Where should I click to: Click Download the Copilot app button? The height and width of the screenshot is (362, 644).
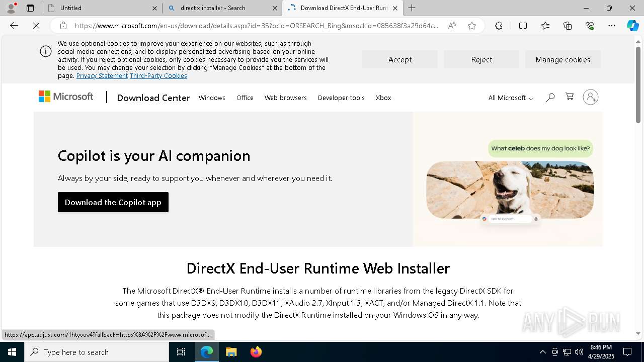pos(113,202)
